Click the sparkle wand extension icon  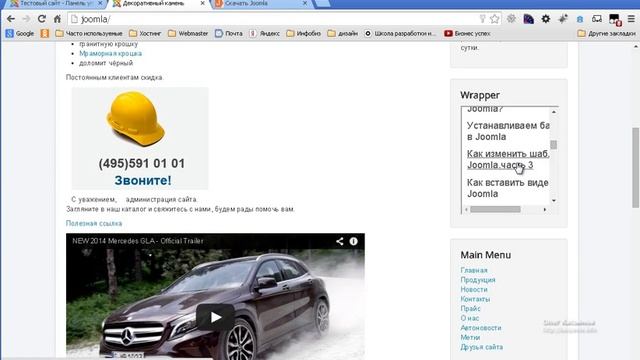point(563,19)
